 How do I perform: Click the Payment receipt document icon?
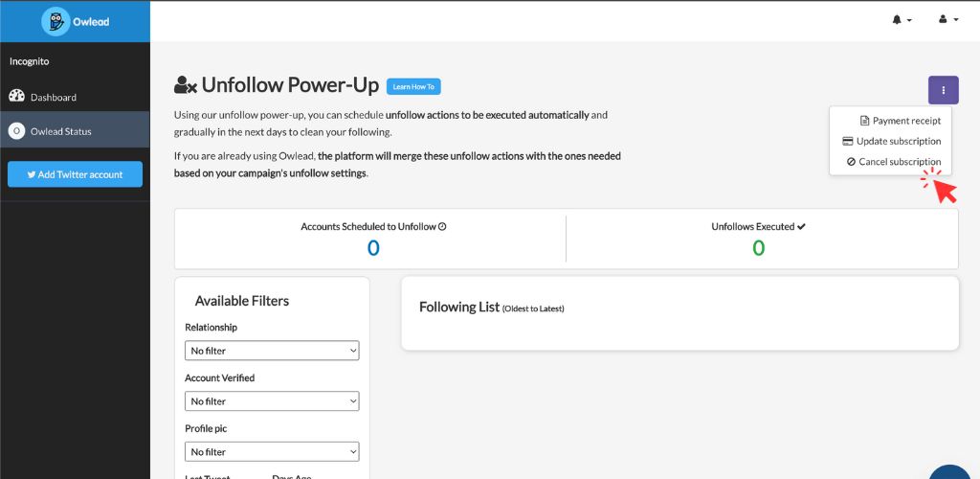click(864, 121)
